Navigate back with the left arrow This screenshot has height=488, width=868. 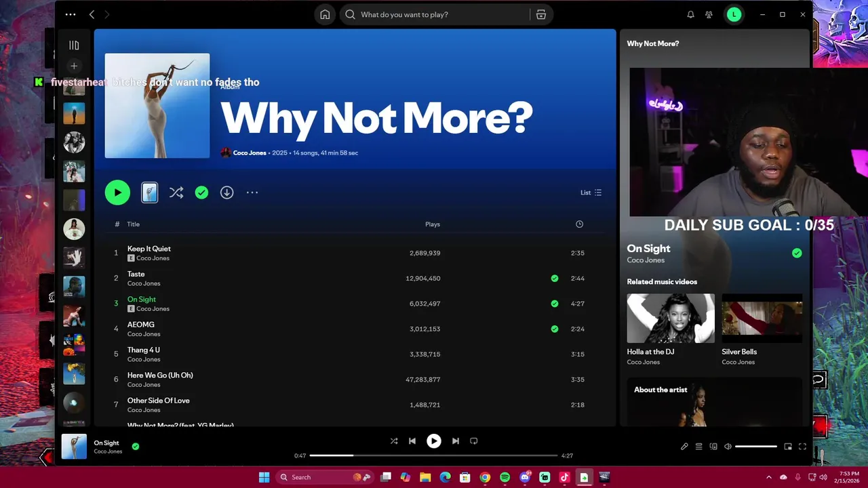point(92,14)
